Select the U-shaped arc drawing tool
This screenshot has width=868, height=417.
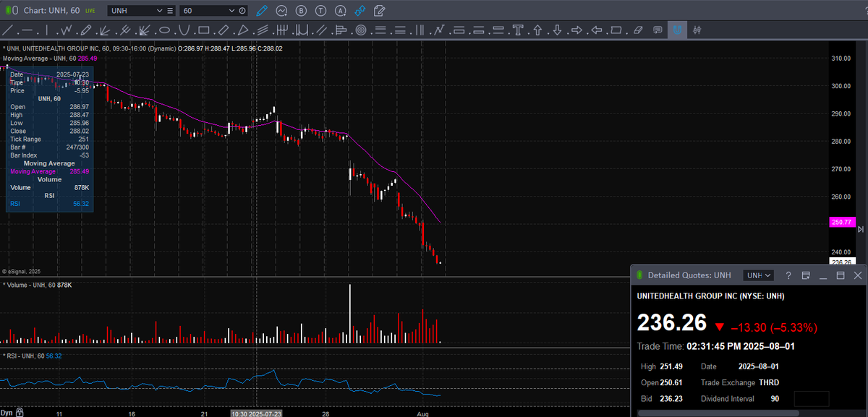184,30
